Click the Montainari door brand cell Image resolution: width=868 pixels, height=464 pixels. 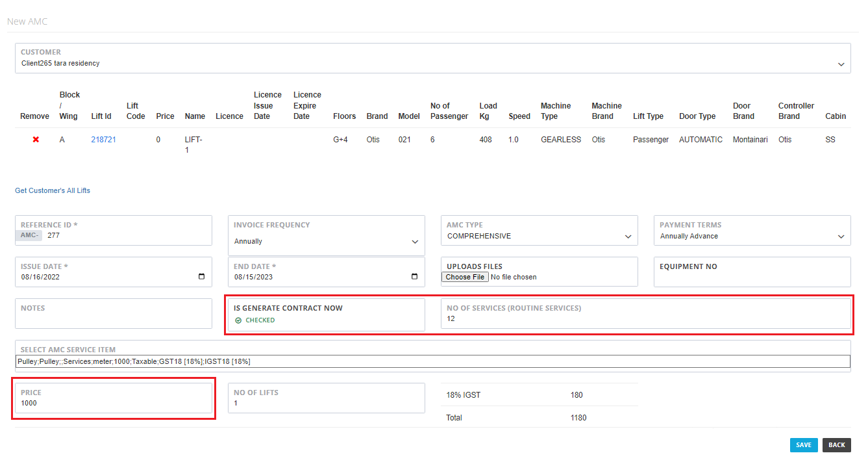(x=750, y=140)
